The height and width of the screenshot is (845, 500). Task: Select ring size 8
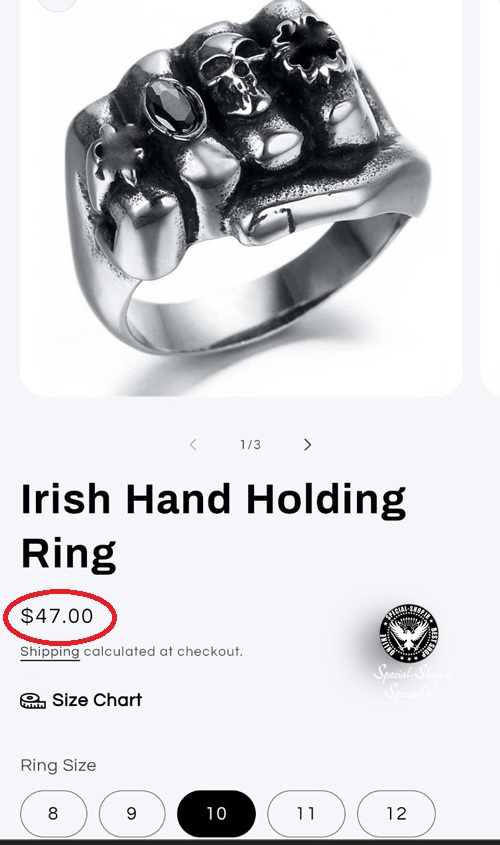[x=53, y=813]
